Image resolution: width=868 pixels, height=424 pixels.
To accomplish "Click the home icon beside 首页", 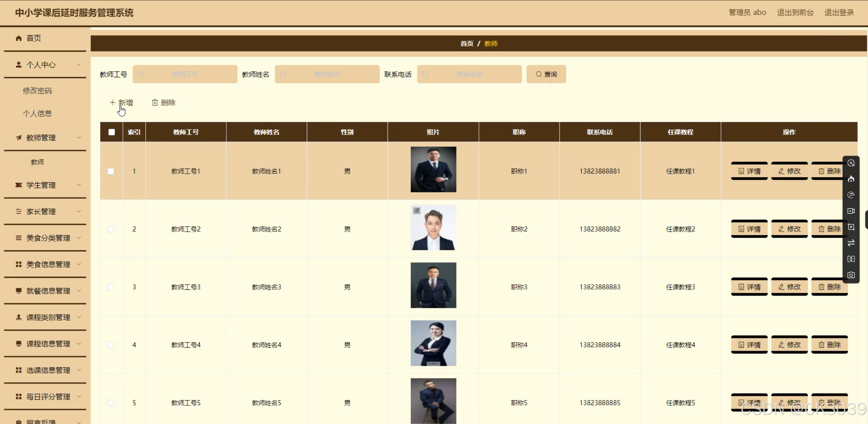I will click(19, 38).
